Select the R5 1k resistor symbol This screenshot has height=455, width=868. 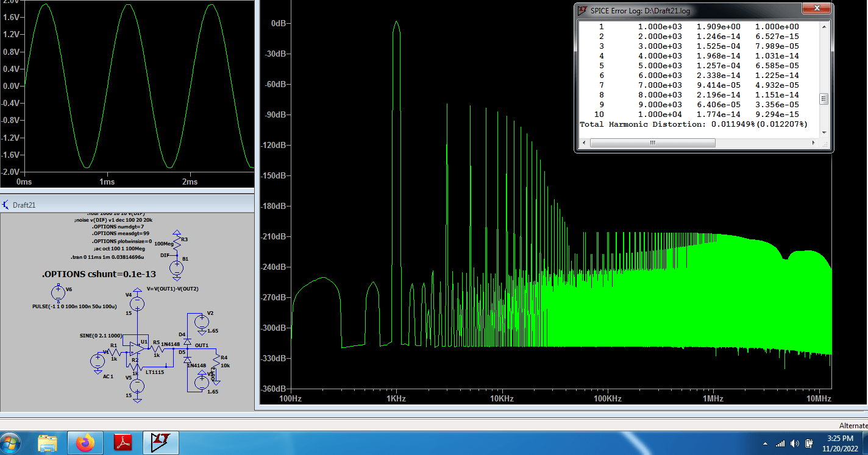157,349
